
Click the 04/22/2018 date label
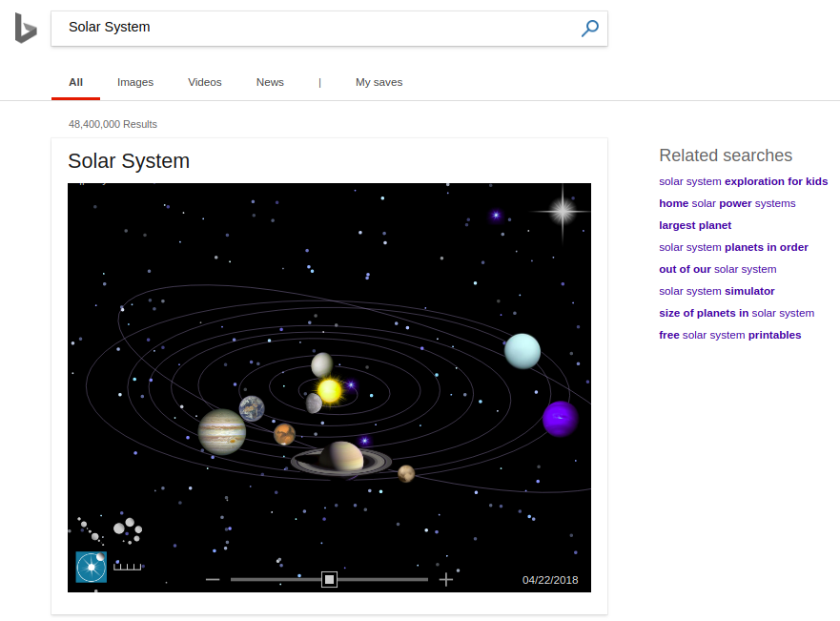click(x=550, y=580)
